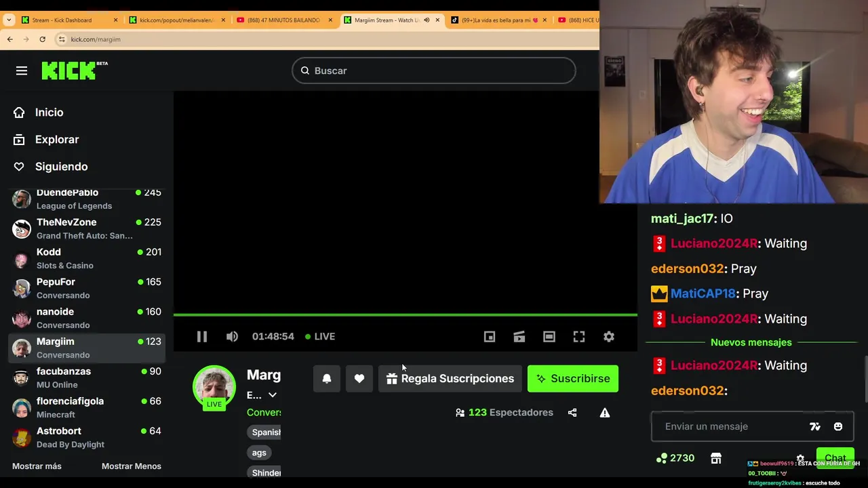Image resolution: width=868 pixels, height=488 pixels.
Task: Open DuendePablo channel from sidebar
Action: tap(87, 199)
